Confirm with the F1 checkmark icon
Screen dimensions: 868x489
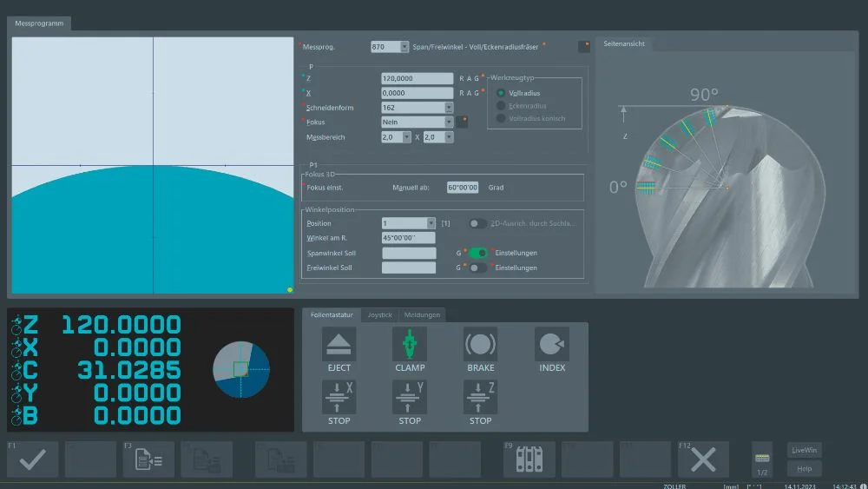(x=33, y=459)
